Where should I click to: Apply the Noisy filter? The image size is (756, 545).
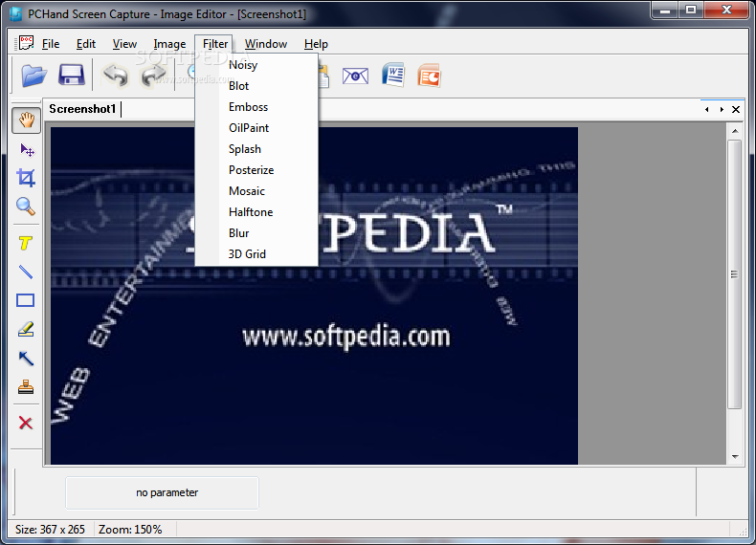(x=256, y=65)
